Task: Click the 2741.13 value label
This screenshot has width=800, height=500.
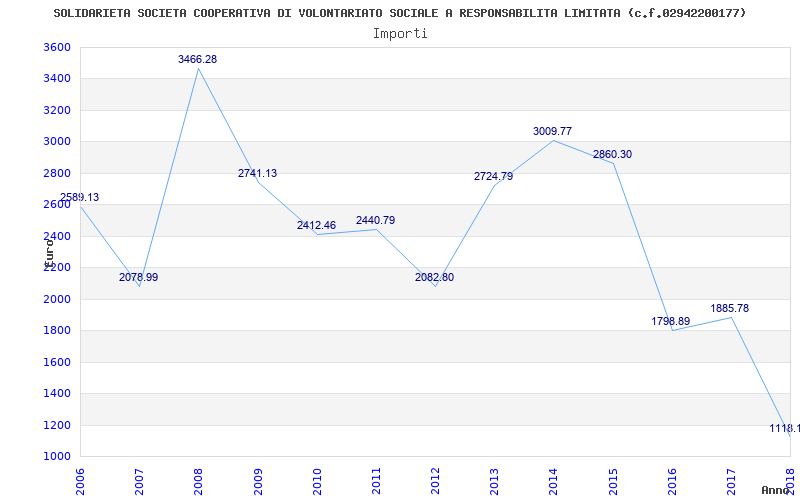Action: pos(258,173)
